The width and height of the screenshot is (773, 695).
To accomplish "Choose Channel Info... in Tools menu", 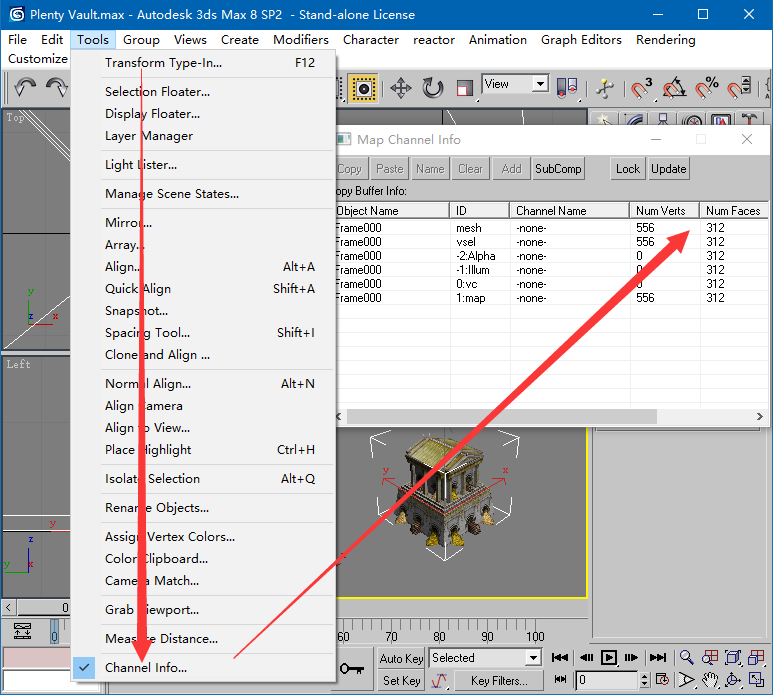I will pos(203,668).
